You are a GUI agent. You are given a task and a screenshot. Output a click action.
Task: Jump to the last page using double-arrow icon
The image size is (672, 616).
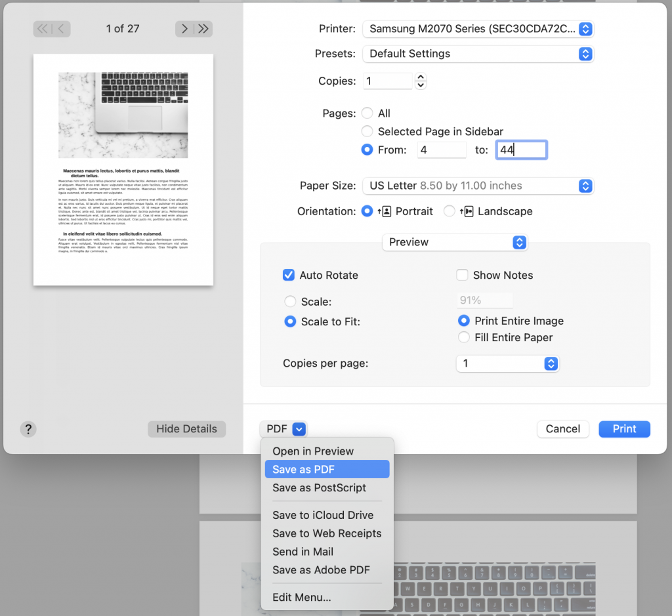[x=203, y=29]
